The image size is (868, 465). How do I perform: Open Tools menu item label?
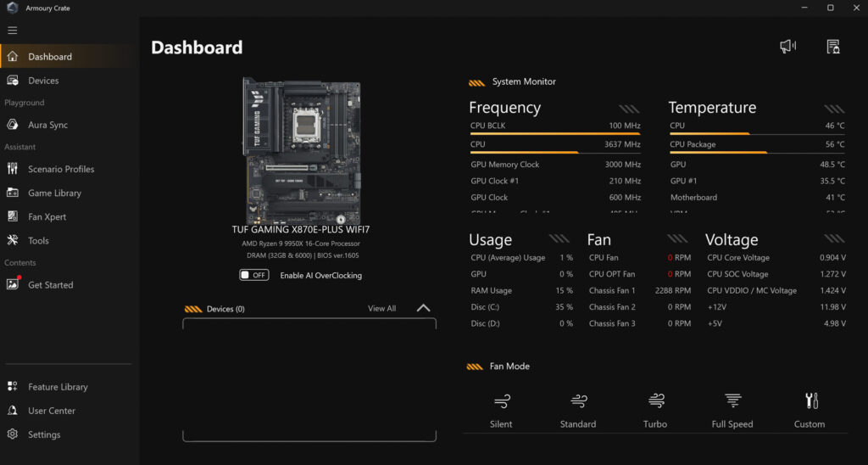38,240
